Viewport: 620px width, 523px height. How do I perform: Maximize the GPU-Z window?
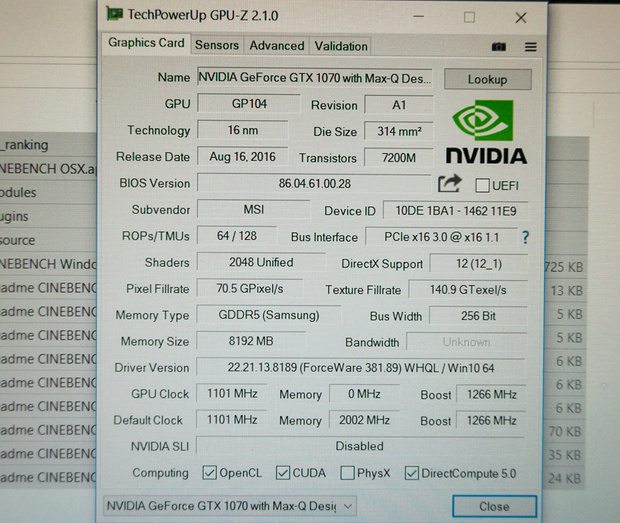[x=469, y=17]
